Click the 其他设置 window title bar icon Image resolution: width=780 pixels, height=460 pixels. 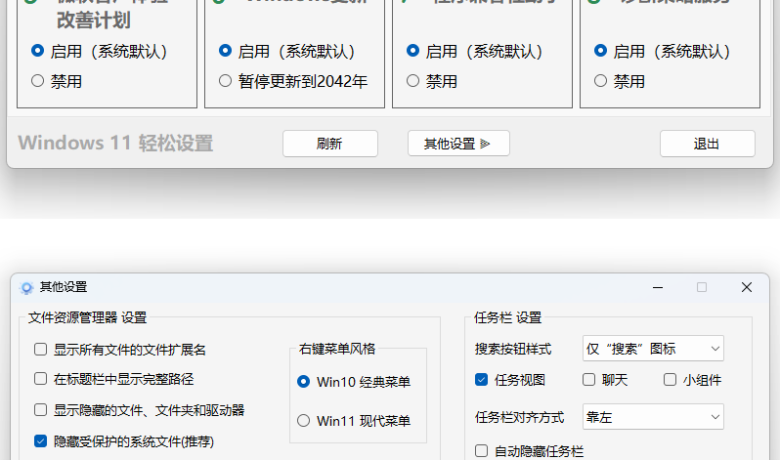point(26,287)
